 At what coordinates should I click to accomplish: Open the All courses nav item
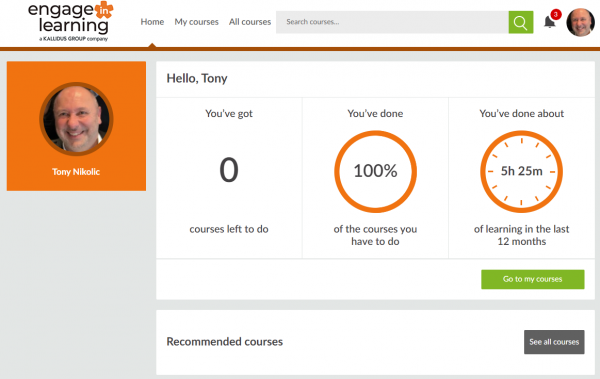(250, 22)
